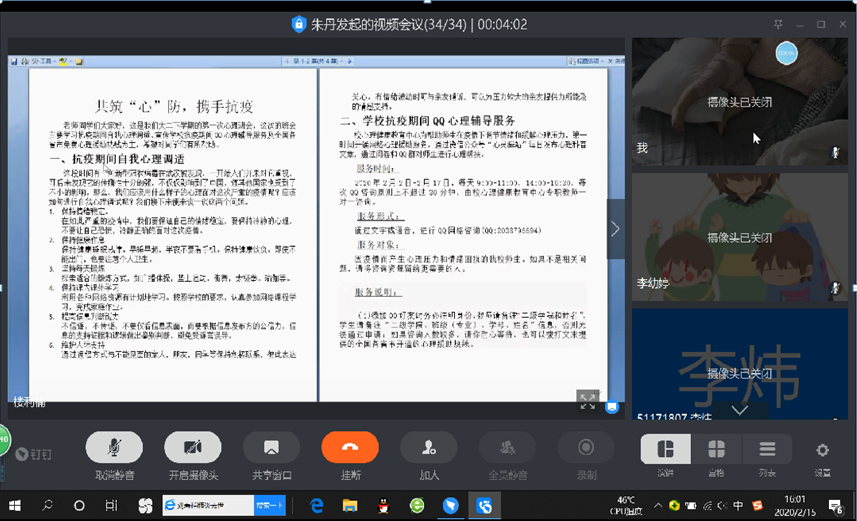Image resolution: width=857 pixels, height=521 pixels.
Task: Click the round avatar on my tile
Action: point(786,53)
